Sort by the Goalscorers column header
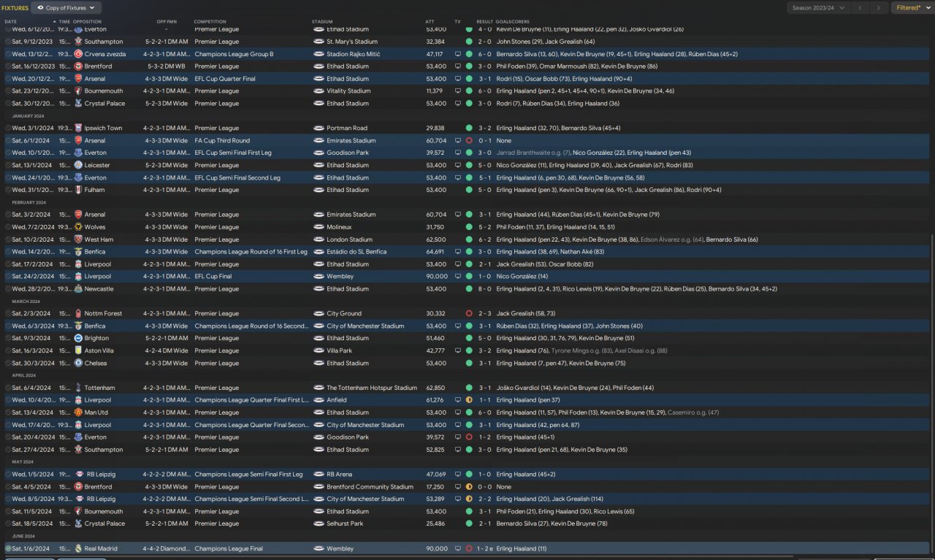The height and width of the screenshot is (560, 935). 513,22
